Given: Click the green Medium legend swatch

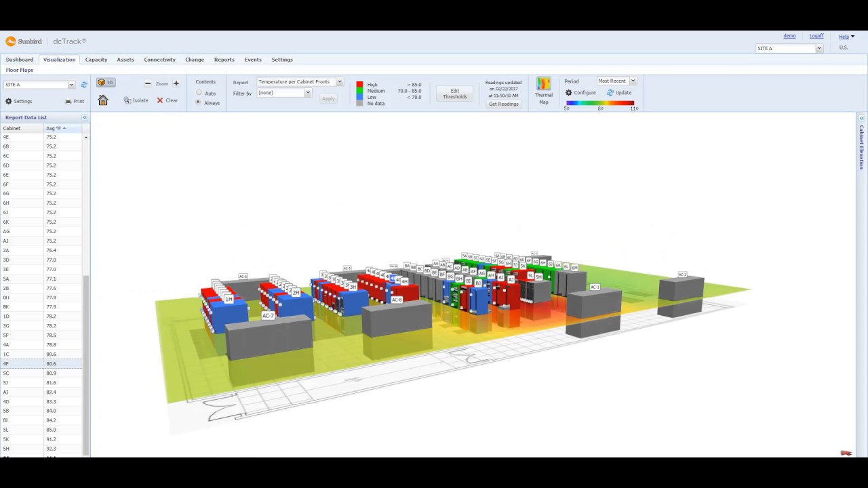Looking at the screenshot, I should pyautogui.click(x=360, y=91).
